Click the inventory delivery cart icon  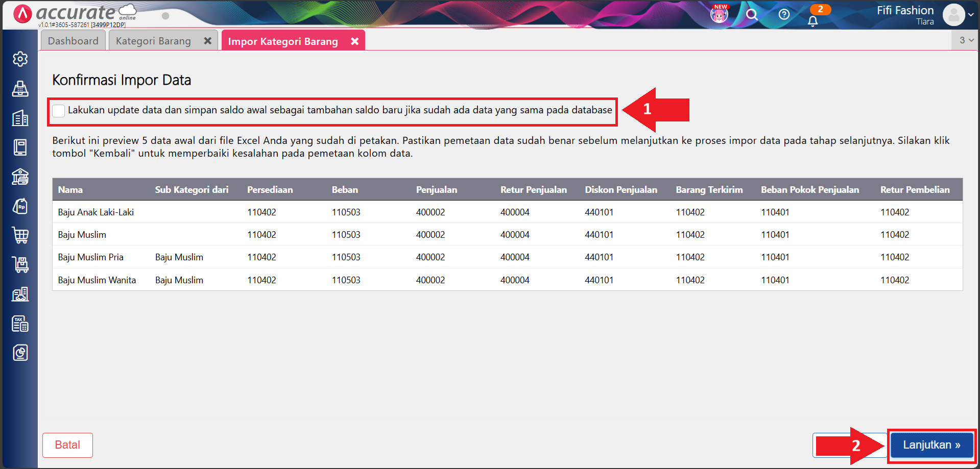click(20, 264)
